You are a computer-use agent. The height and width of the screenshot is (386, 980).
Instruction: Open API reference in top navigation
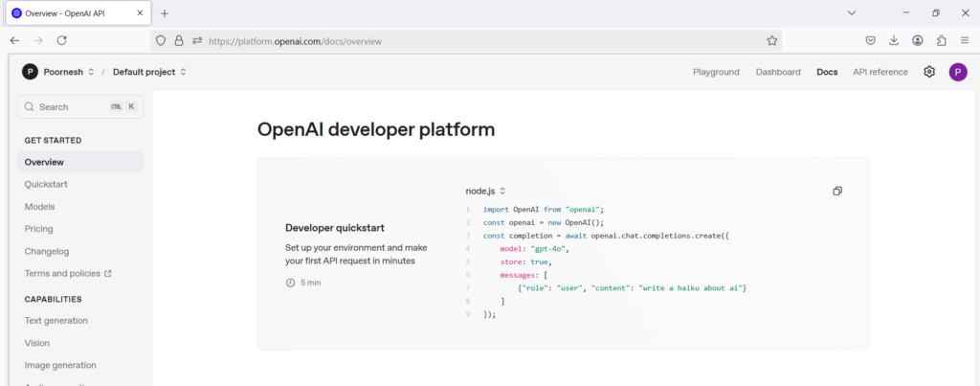[x=880, y=72]
